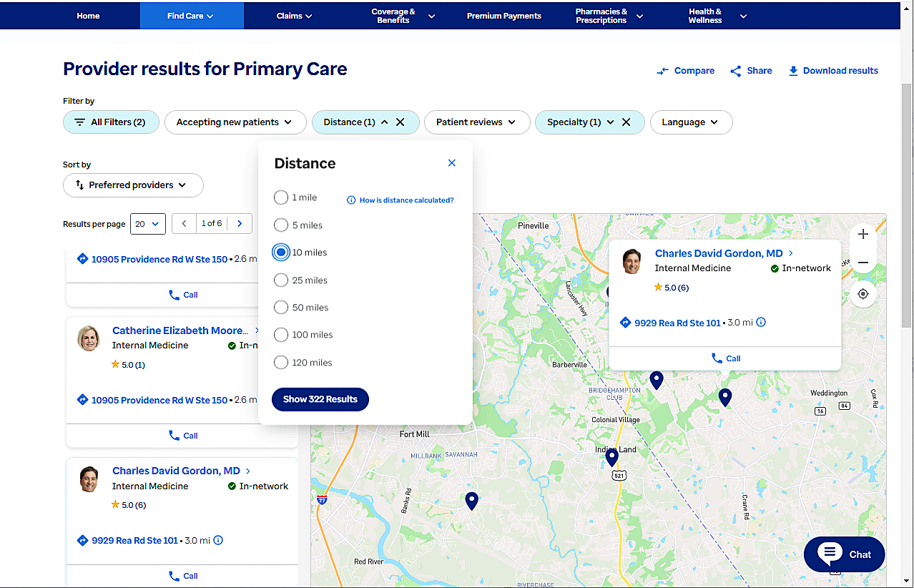Select the 5 miles radio option
Screen dimensions: 914x588
pyautogui.click(x=281, y=225)
